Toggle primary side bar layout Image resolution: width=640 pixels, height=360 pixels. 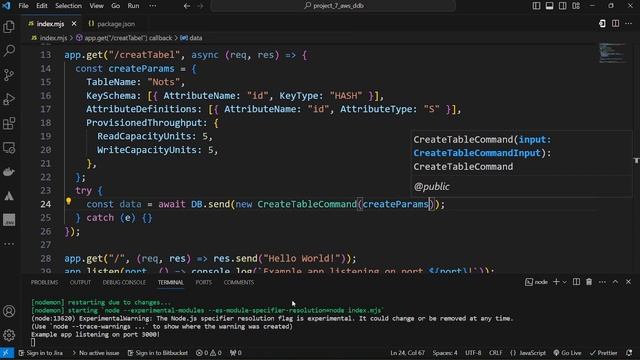point(536,6)
